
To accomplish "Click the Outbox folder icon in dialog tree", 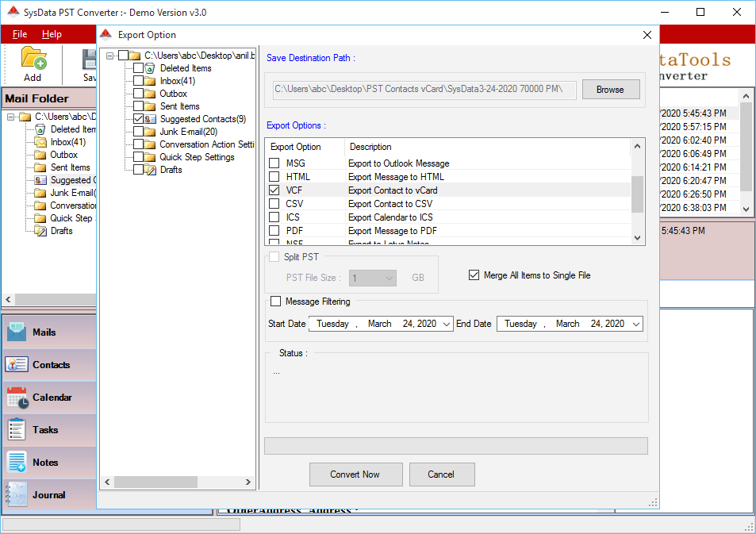I will click(x=150, y=94).
